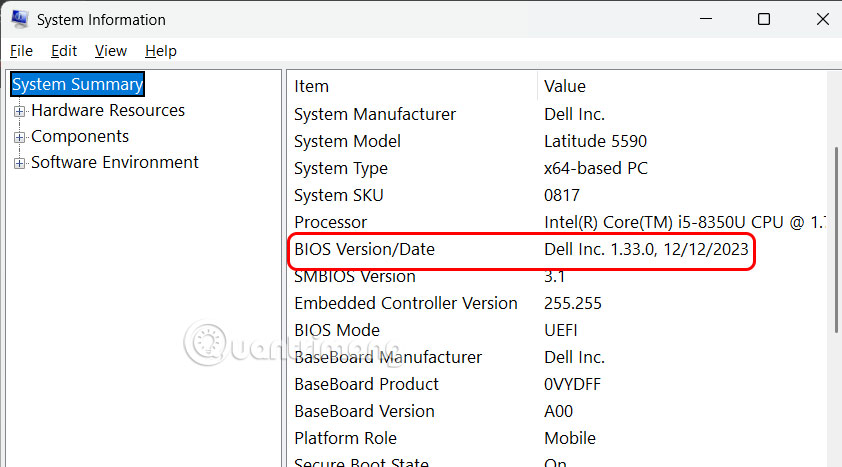
Task: Click the Item column header
Action: [311, 87]
